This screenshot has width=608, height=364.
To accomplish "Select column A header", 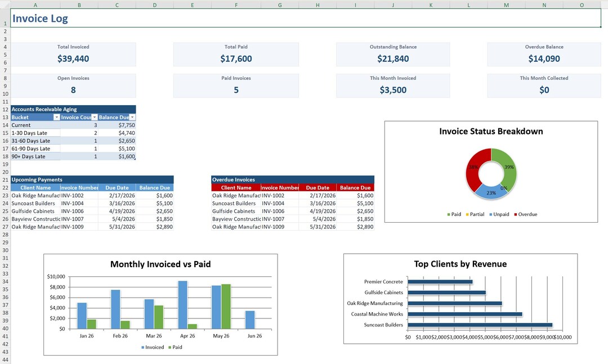I will tap(35, 5).
